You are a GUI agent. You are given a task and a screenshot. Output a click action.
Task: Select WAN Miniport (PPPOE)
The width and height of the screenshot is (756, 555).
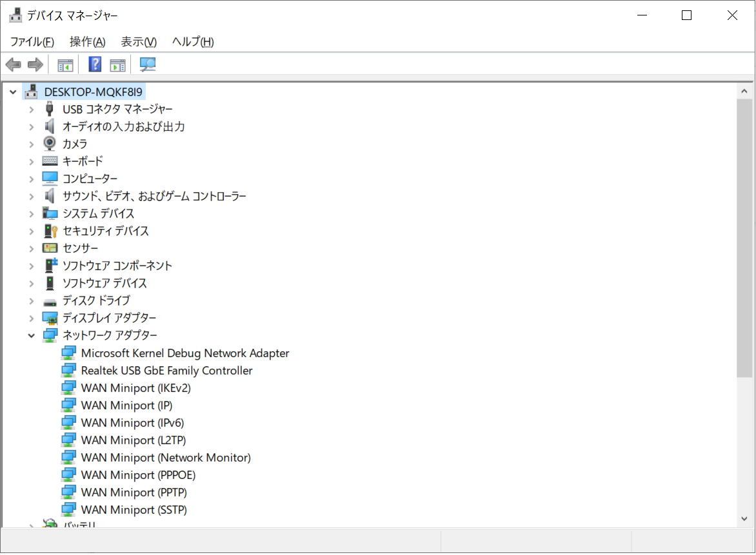click(x=139, y=474)
